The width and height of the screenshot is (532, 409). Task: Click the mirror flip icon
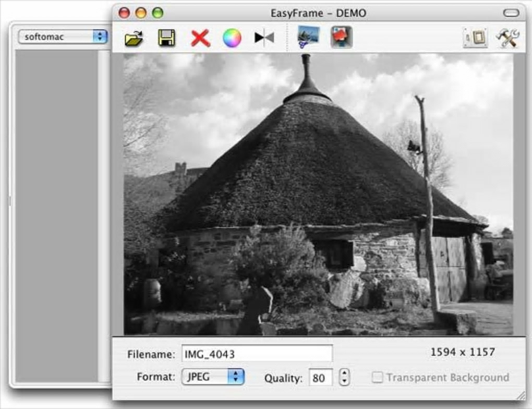pos(264,38)
